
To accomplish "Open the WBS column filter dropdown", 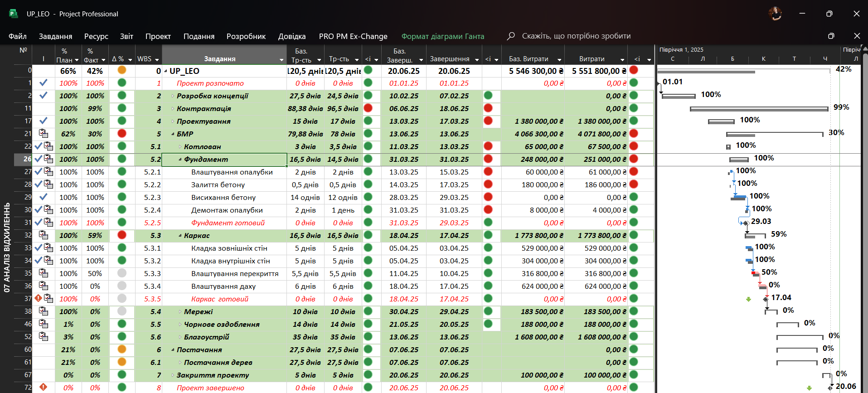I will pyautogui.click(x=157, y=60).
